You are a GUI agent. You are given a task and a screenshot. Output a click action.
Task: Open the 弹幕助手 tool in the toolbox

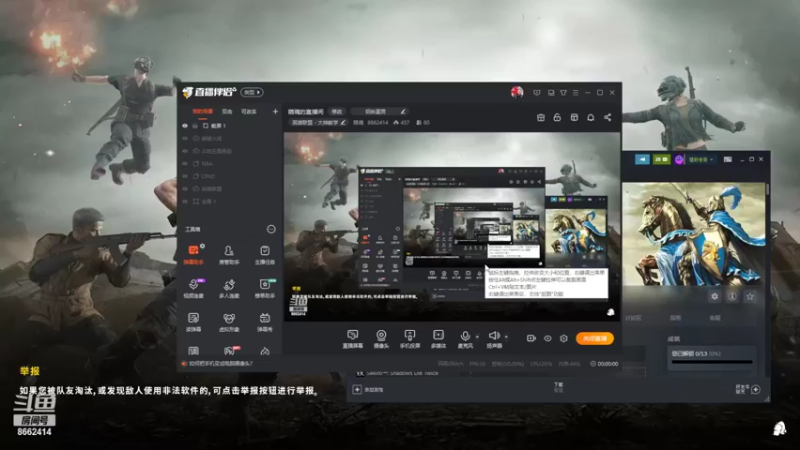193,254
